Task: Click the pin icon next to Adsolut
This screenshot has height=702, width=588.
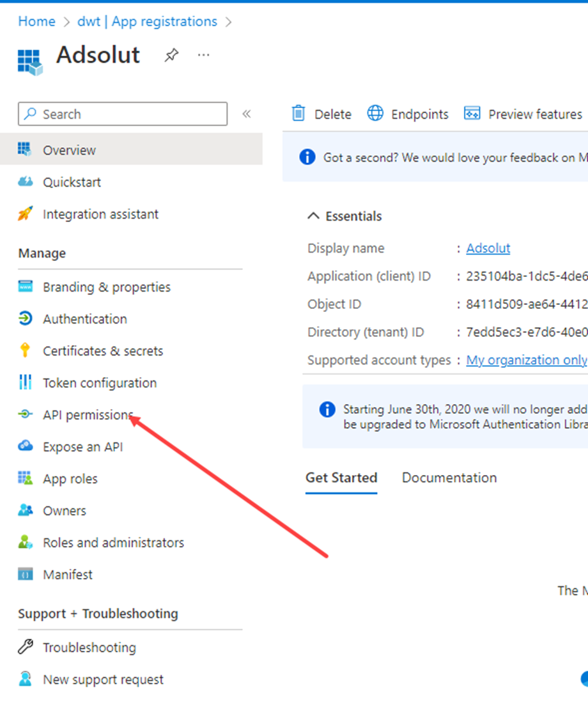Action: click(171, 56)
